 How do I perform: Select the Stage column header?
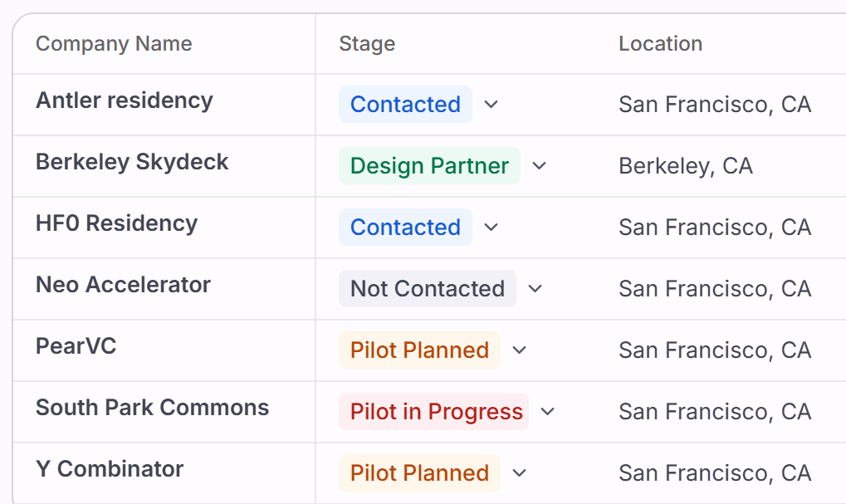pyautogui.click(x=367, y=44)
